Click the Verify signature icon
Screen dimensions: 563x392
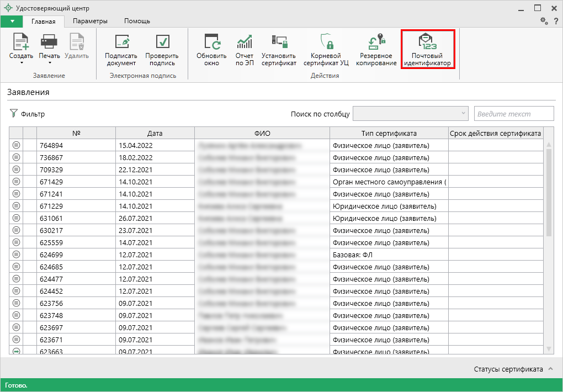click(x=162, y=43)
